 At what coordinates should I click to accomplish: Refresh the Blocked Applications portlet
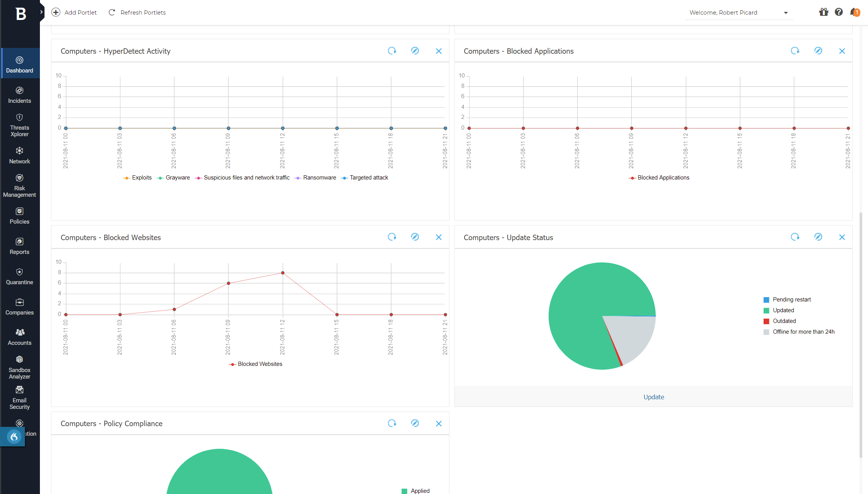coord(795,51)
